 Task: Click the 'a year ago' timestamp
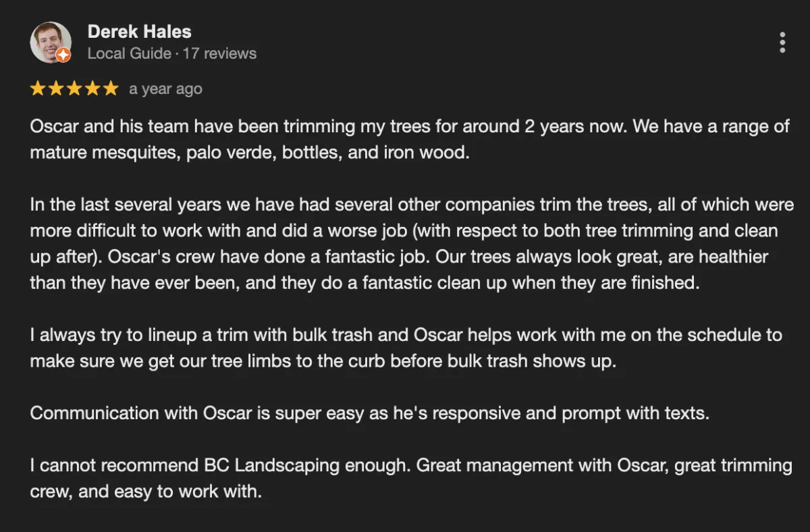pos(165,88)
